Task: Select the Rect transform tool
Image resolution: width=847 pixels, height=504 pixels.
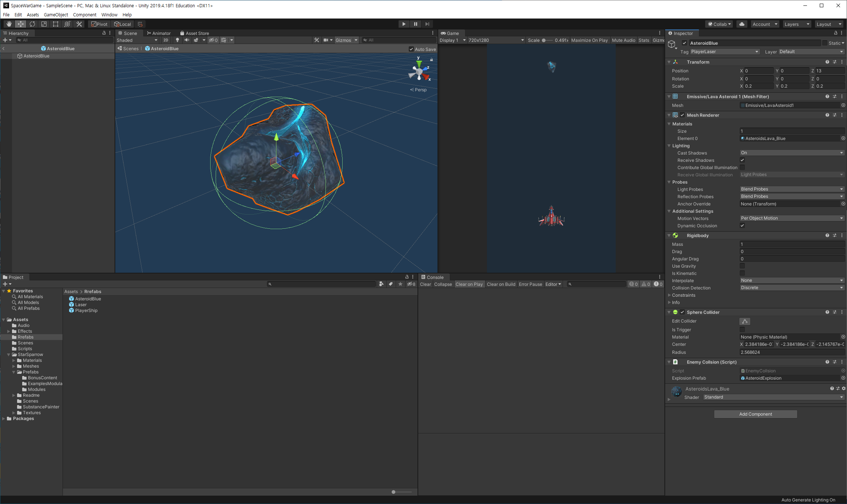Action: 56,24
